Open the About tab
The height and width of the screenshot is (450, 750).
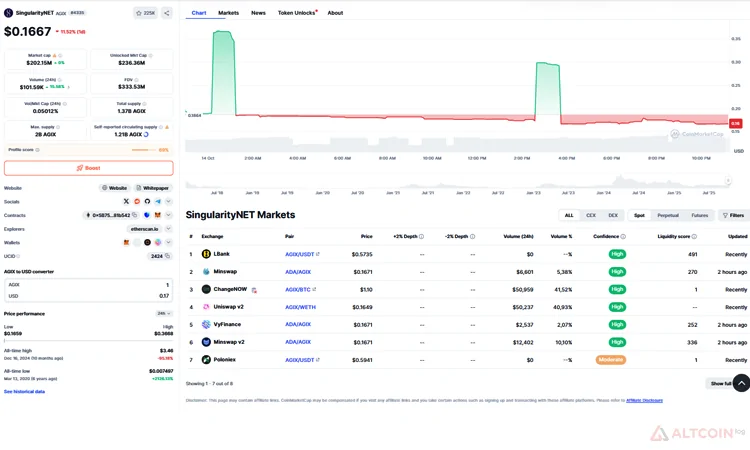[335, 13]
